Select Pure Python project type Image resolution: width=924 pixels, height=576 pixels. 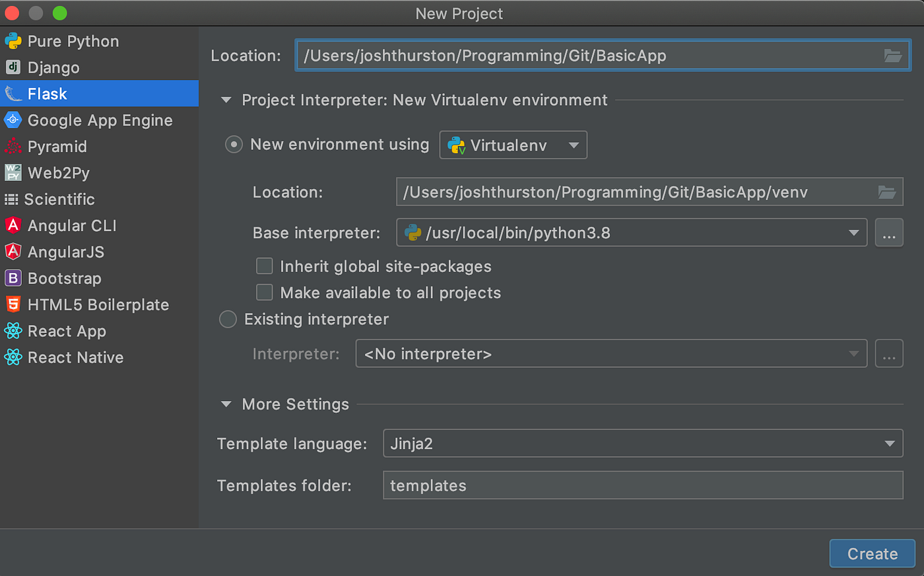click(73, 41)
